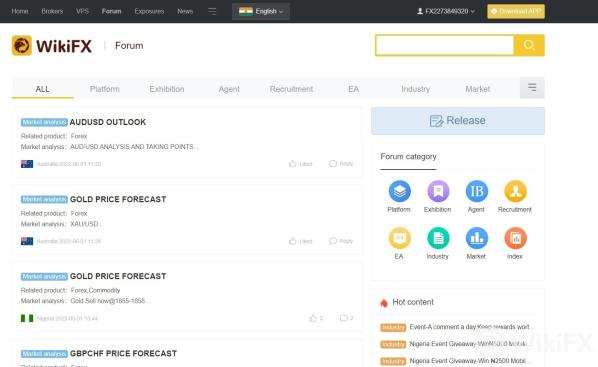The height and width of the screenshot is (367, 598).
Task: Open the FX2273849320 account dropdown
Action: (445, 11)
